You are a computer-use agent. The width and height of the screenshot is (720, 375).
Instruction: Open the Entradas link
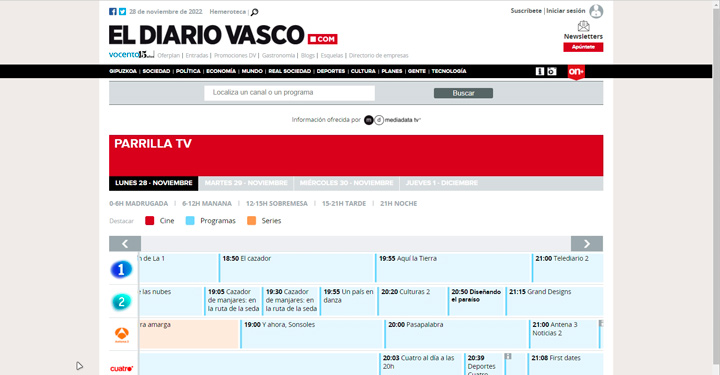[197, 56]
